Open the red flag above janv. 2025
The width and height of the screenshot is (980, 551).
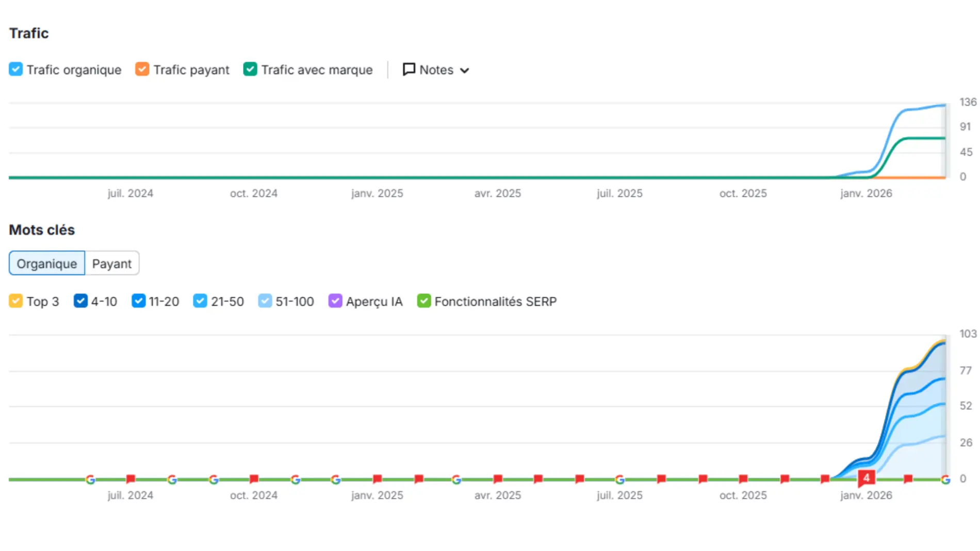point(378,479)
